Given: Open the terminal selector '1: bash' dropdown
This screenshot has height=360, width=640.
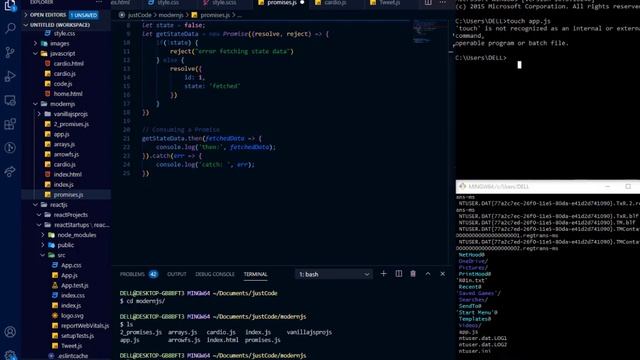Looking at the screenshot, I should click(x=333, y=274).
